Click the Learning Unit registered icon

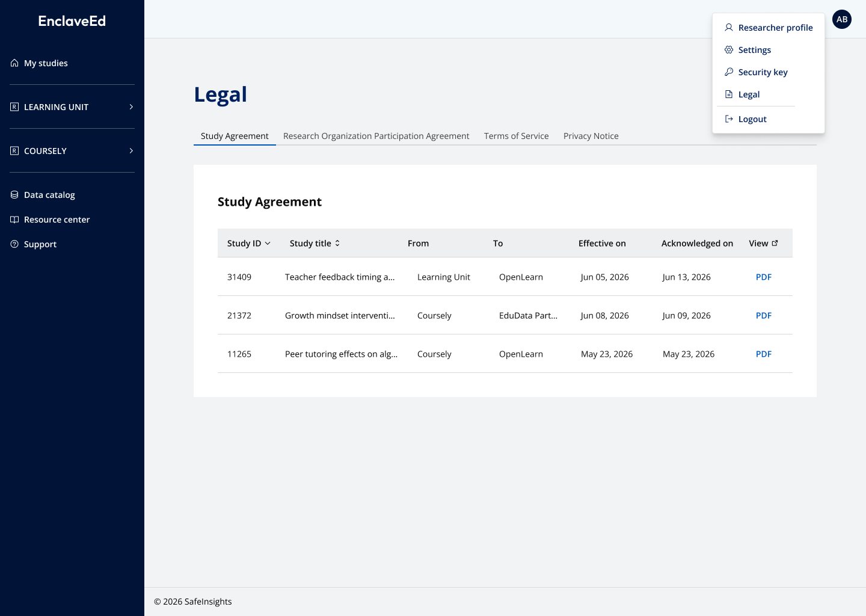tap(14, 107)
